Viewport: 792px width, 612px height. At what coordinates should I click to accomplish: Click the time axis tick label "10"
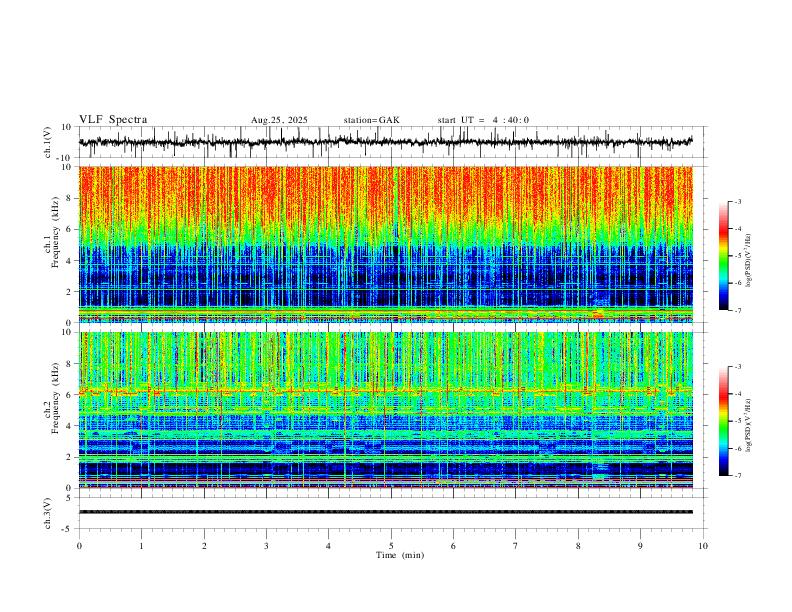point(703,546)
